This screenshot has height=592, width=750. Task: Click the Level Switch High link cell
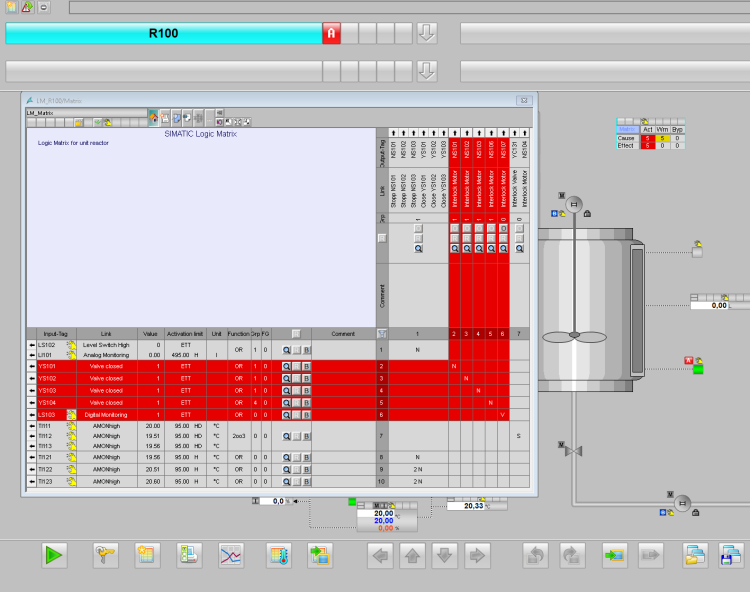tap(106, 345)
